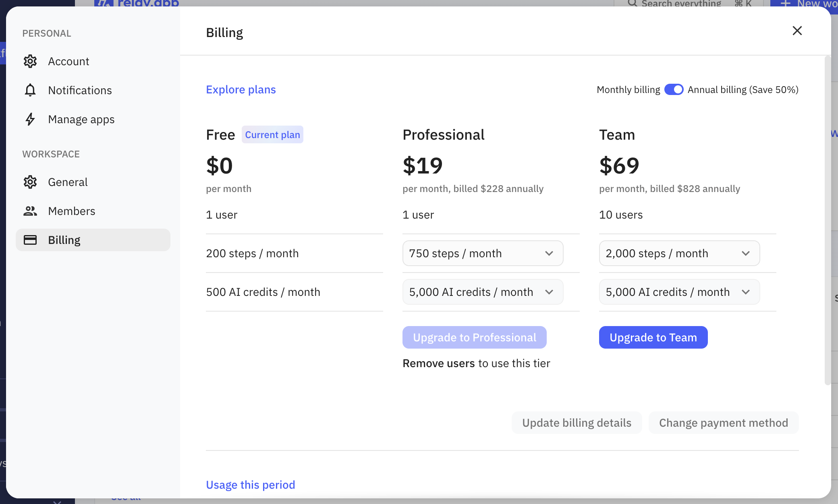Click the Remove users link
Screen dimensions: 838x504
tap(439, 363)
